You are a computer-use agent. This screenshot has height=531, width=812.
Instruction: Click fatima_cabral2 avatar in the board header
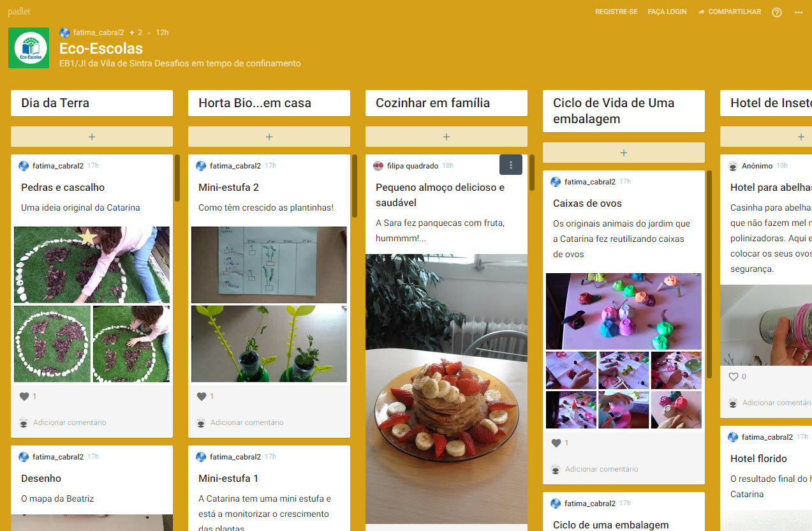[x=64, y=32]
